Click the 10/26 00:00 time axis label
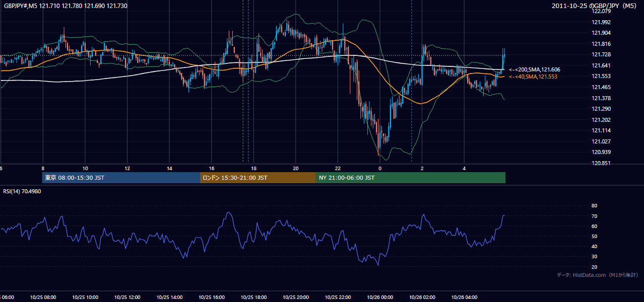Viewport: 644px width, 302px height. pyautogui.click(x=380, y=297)
